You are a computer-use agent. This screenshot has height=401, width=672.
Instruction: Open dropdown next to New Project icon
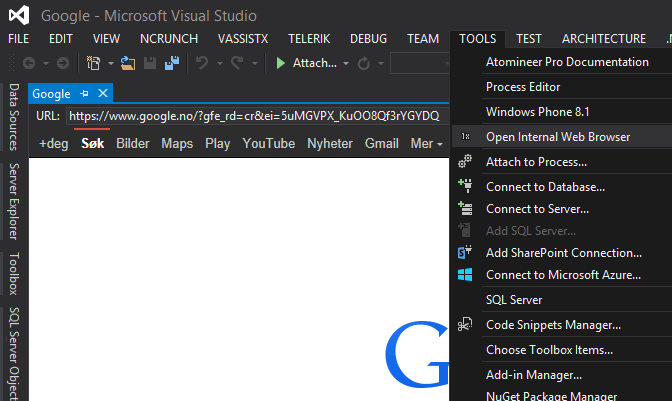[110, 63]
